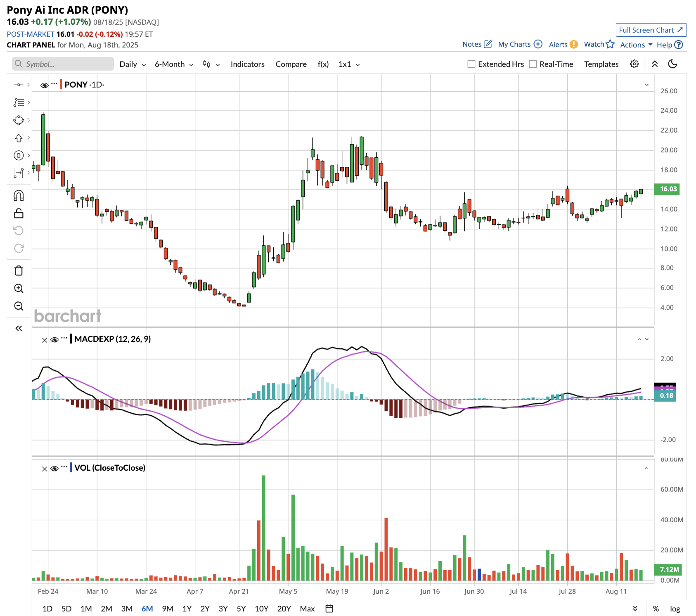This screenshot has height=616, width=696.
Task: Delete drawings with the trash icon
Action: coord(19,270)
